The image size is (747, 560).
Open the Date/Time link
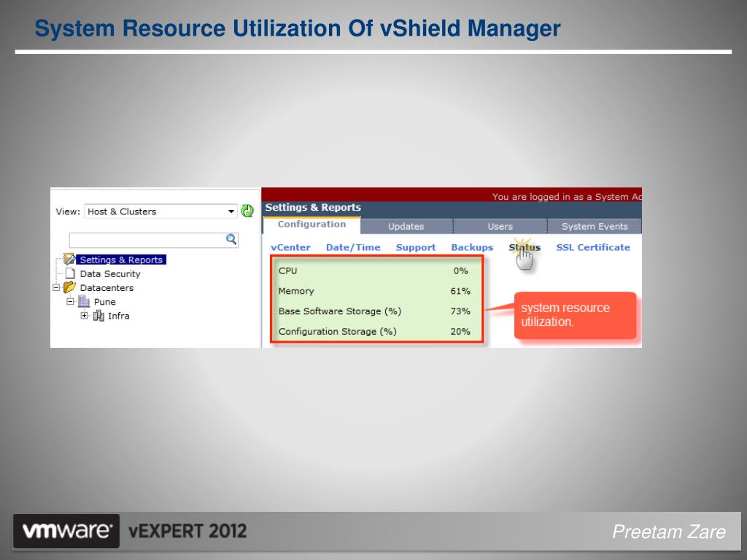[x=353, y=248]
